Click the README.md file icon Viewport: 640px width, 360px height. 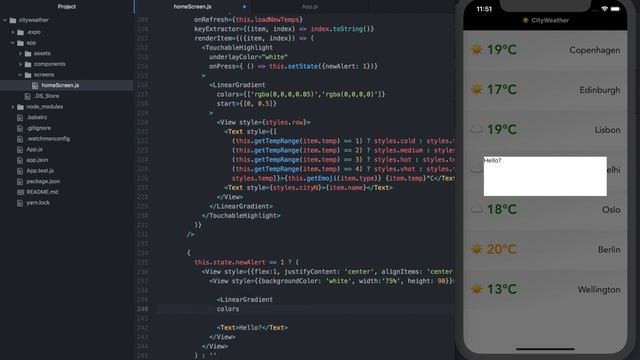point(20,192)
